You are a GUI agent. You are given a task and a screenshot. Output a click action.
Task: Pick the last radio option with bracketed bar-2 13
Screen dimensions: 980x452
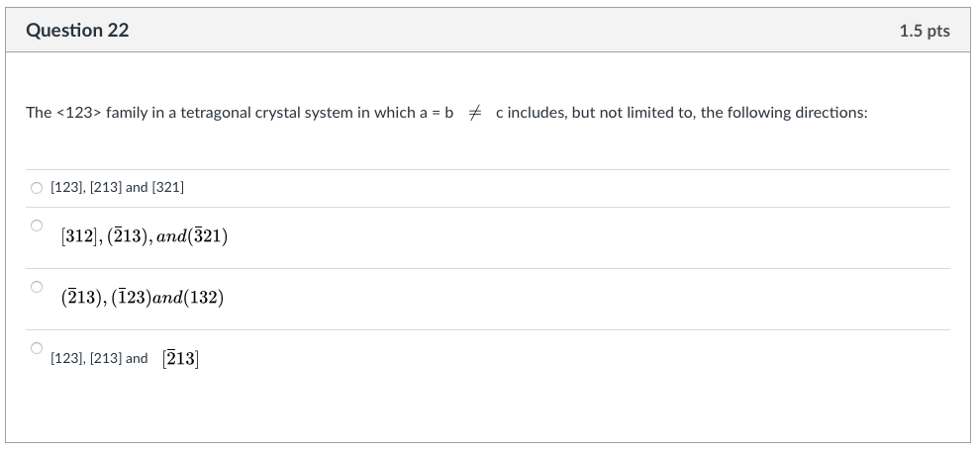point(37,348)
